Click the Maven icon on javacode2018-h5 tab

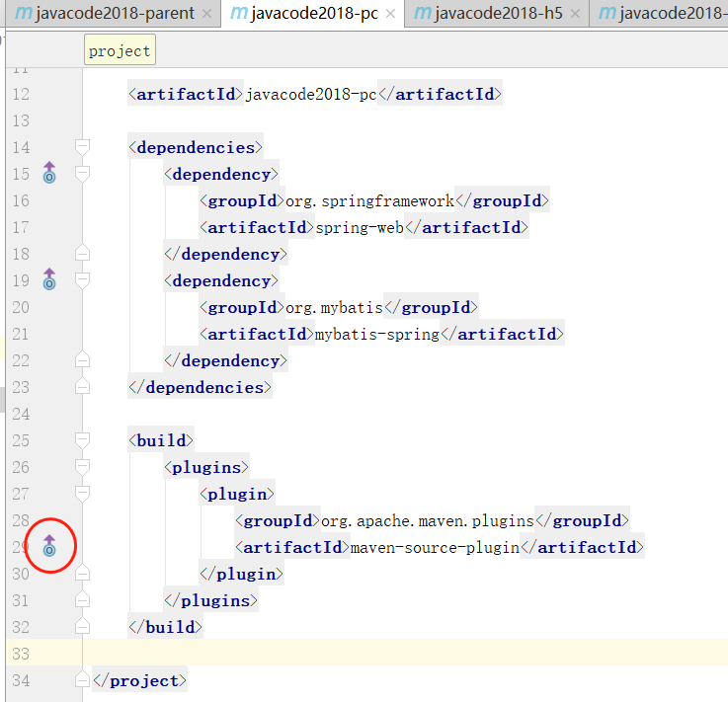(422, 13)
